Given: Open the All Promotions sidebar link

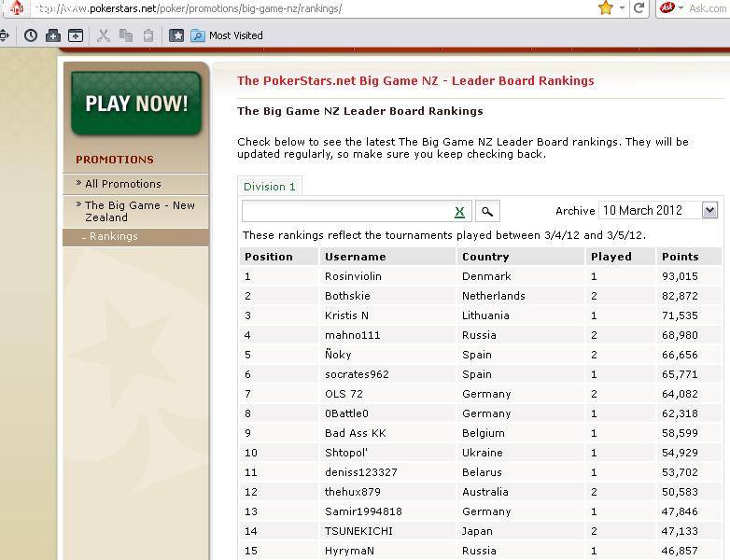Looking at the screenshot, I should pos(123,184).
